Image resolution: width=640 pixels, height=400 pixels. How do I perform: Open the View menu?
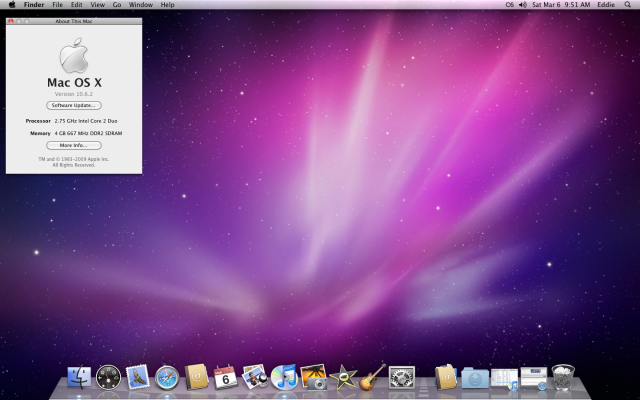(x=98, y=4)
